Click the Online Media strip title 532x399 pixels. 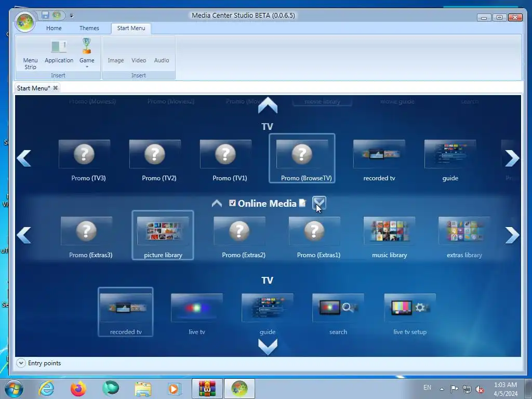(267, 203)
